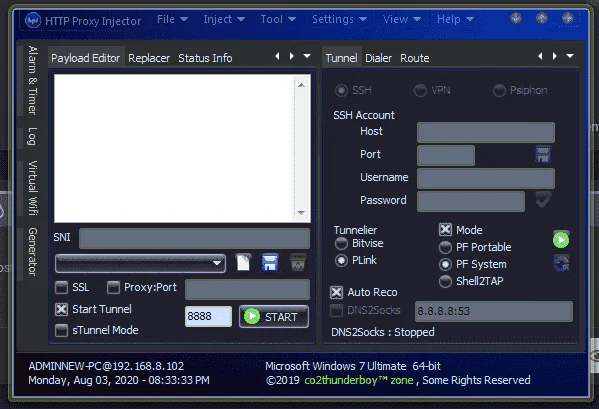599x409 pixels.
Task: Click the first round title bar button
Action: click(x=516, y=18)
